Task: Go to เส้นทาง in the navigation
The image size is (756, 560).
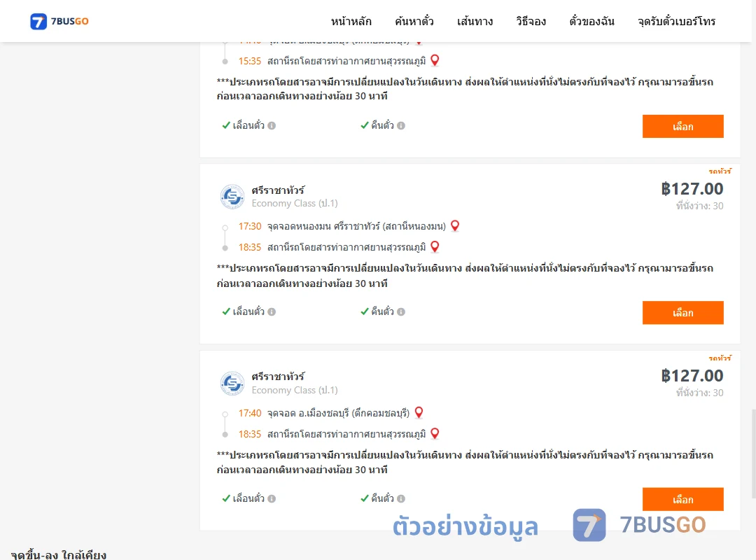Action: pos(475,21)
